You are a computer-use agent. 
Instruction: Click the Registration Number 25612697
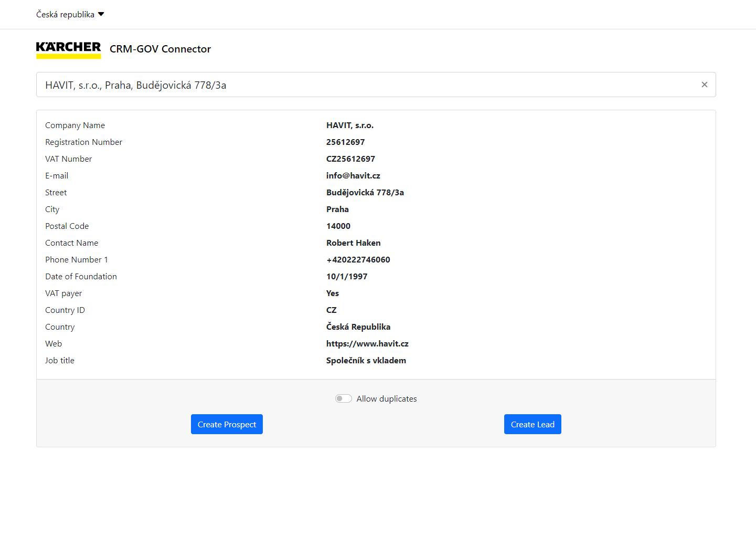coord(345,142)
